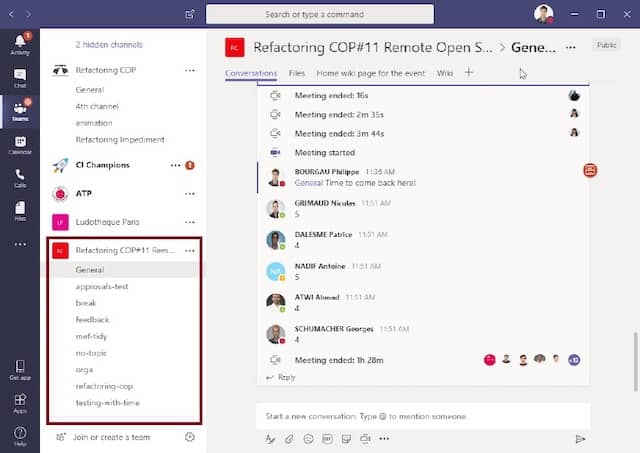Switch to the Files tab
Image resolution: width=640 pixels, height=453 pixels.
pyautogui.click(x=297, y=73)
